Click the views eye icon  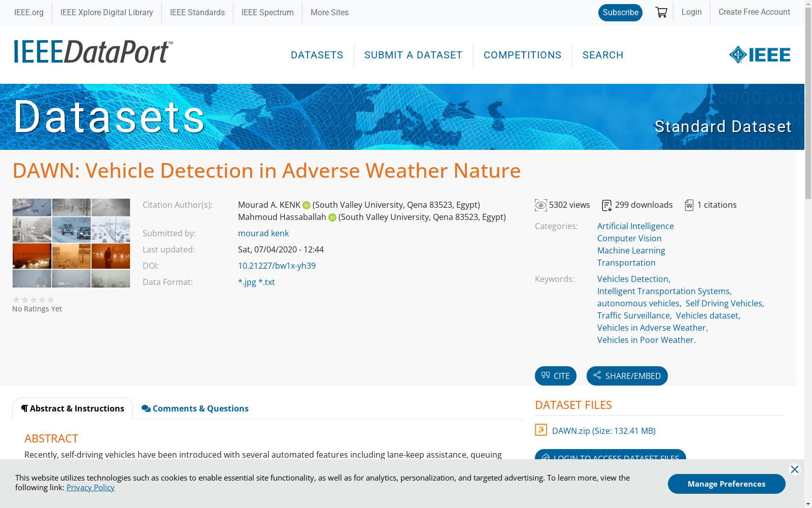[541, 205]
